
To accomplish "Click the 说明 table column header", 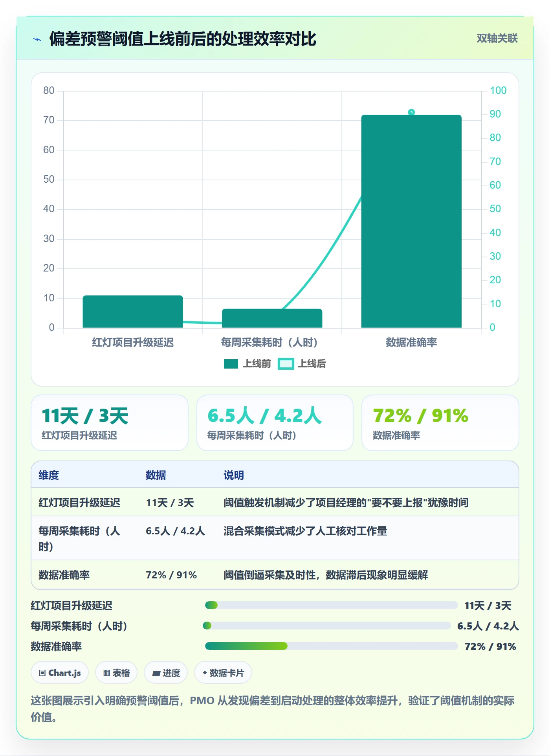I will pyautogui.click(x=234, y=475).
